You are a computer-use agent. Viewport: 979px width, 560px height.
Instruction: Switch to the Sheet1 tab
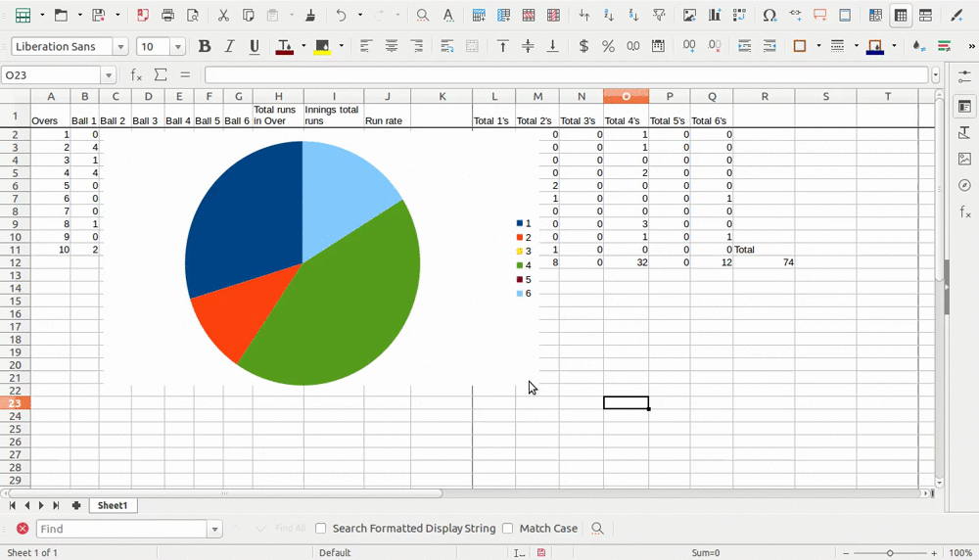tap(112, 505)
